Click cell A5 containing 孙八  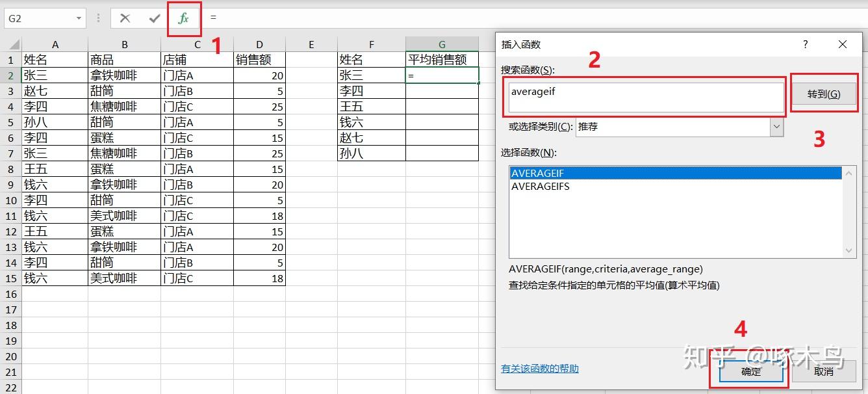55,122
